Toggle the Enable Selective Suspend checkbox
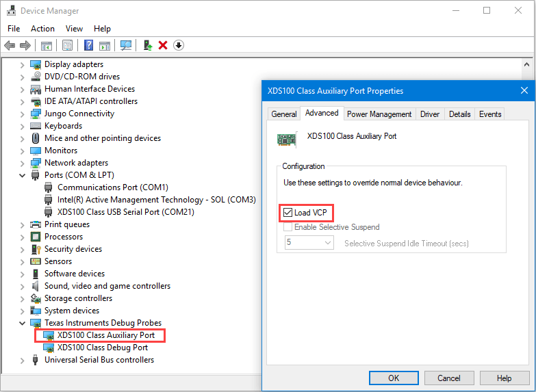Viewport: 536px width, 392px height. click(x=288, y=227)
